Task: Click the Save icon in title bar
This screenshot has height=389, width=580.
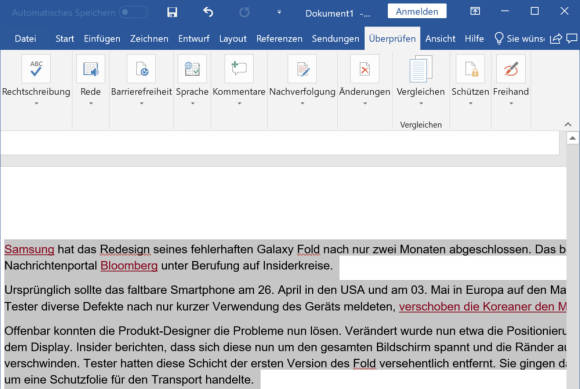Action: 172,13
